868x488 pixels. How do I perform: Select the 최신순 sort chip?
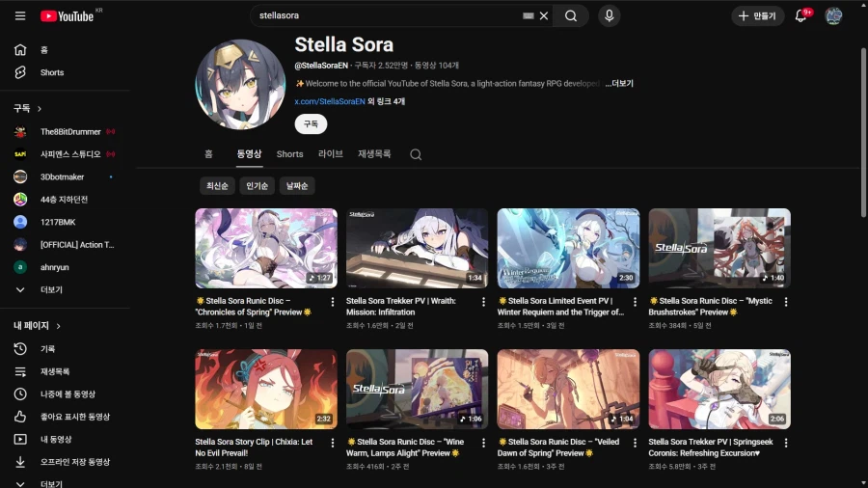(x=215, y=186)
